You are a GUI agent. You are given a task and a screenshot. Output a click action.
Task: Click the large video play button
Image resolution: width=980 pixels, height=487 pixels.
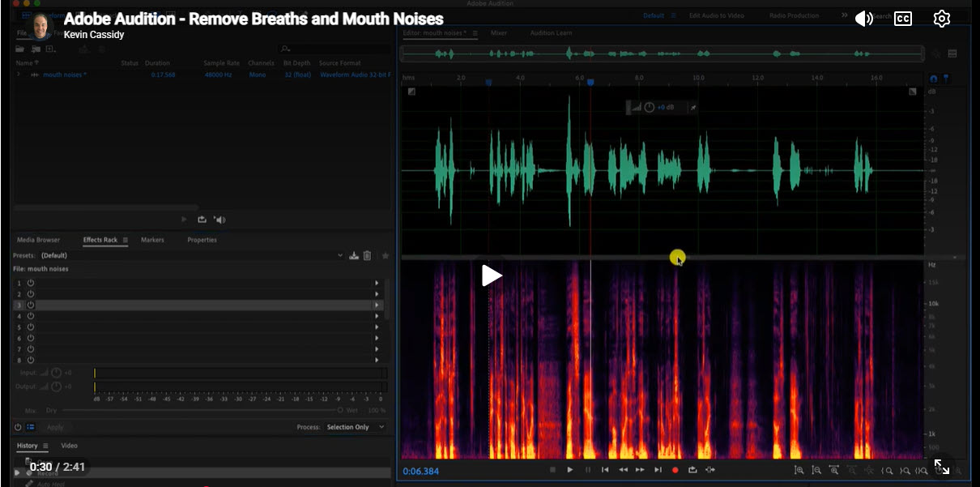pos(491,276)
